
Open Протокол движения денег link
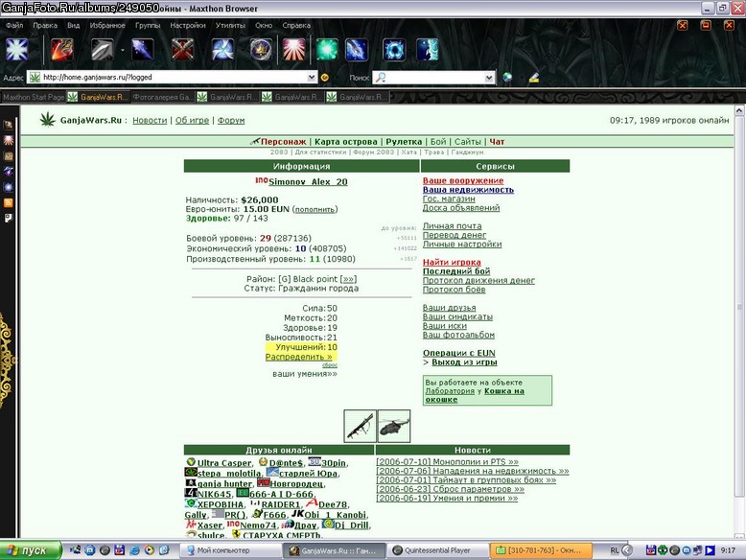[x=478, y=280]
